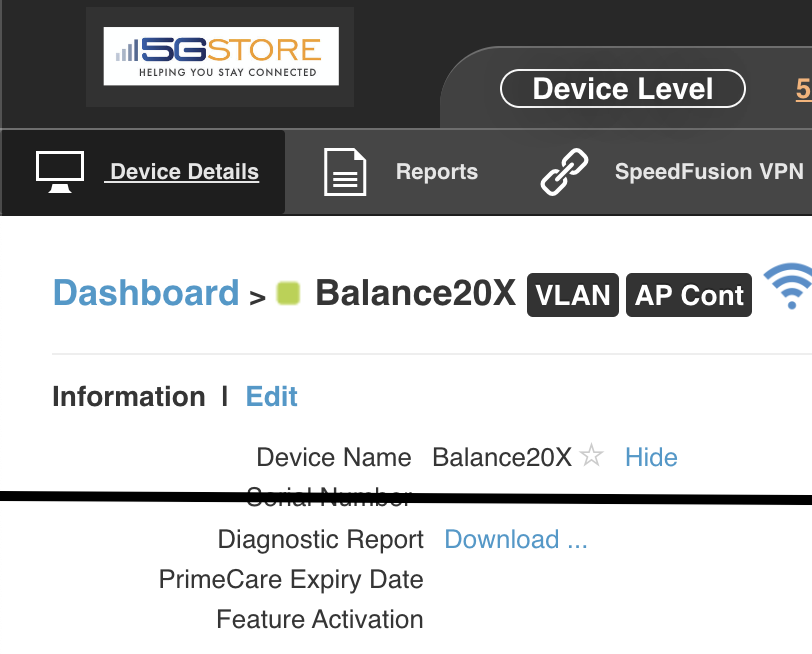The height and width of the screenshot is (654, 812).
Task: Click the chain link SpeedFusion icon
Action: coord(564,172)
